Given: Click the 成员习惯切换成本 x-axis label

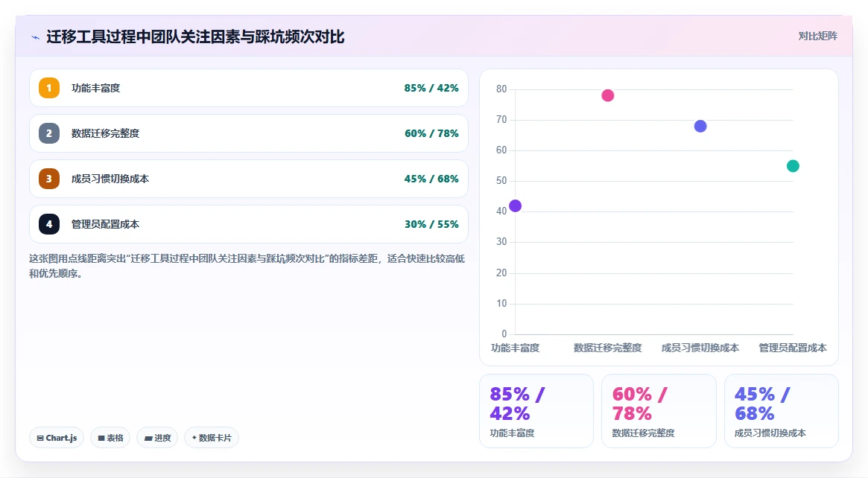Looking at the screenshot, I should (700, 348).
